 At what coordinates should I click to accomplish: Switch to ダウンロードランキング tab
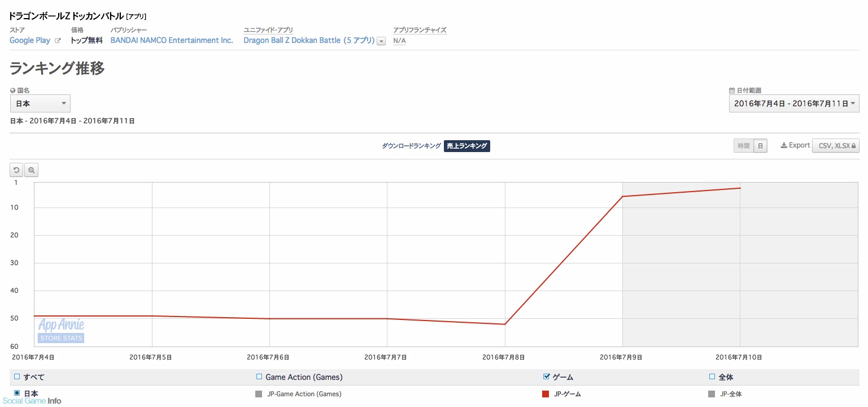pyautogui.click(x=411, y=146)
